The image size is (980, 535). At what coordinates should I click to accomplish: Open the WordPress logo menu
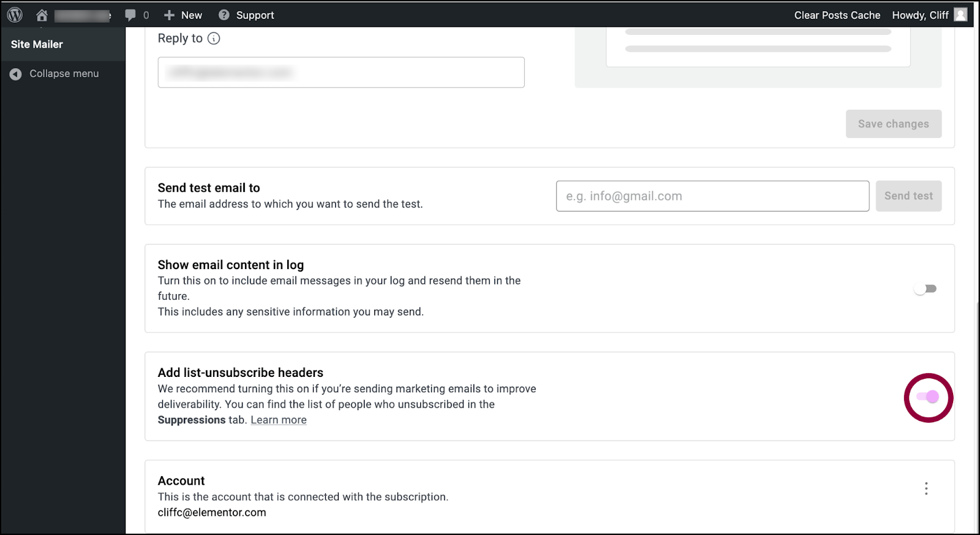point(15,15)
